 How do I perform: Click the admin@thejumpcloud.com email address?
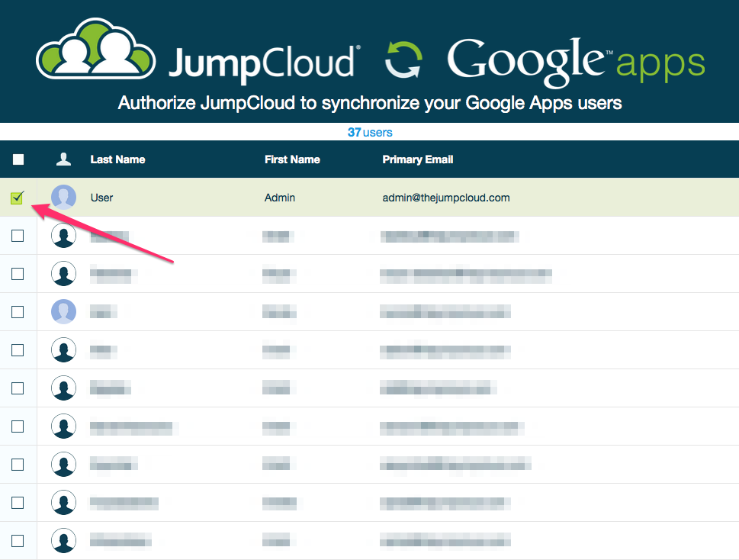click(445, 198)
